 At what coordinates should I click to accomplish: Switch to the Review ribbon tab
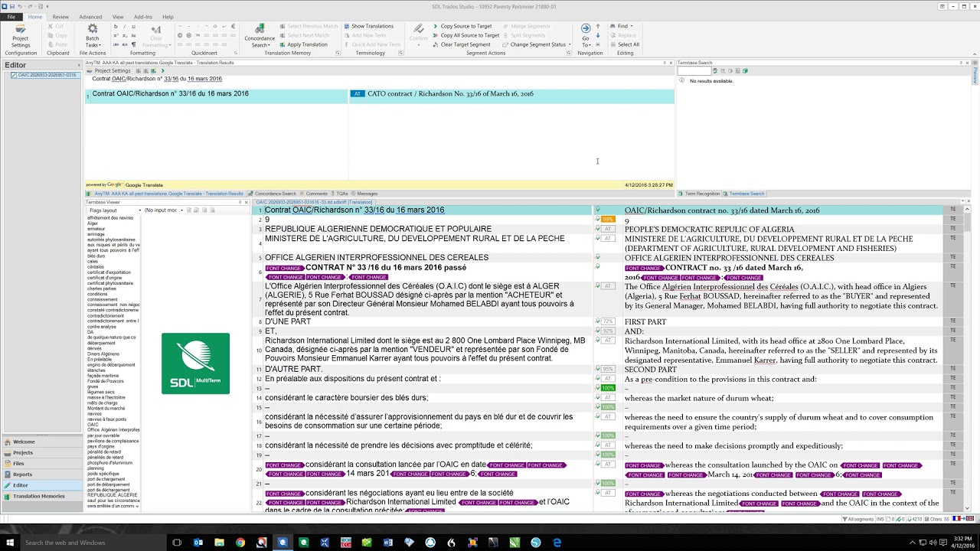pos(60,17)
